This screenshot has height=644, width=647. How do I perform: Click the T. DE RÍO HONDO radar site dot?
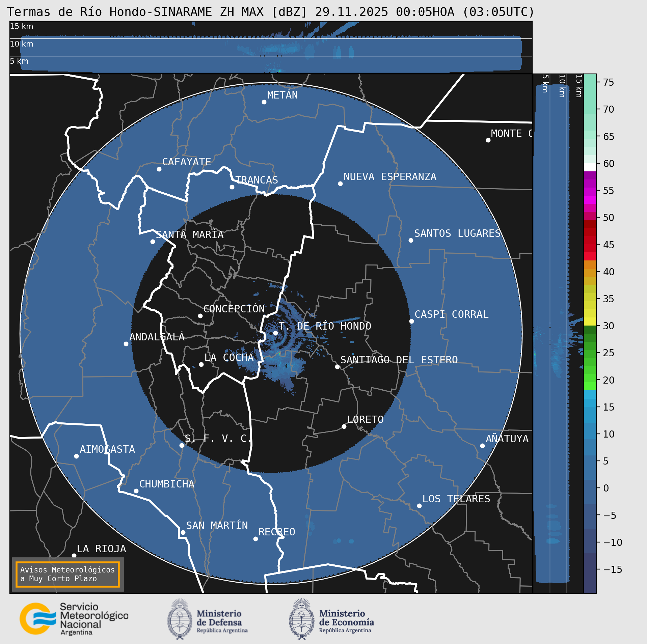(x=275, y=333)
